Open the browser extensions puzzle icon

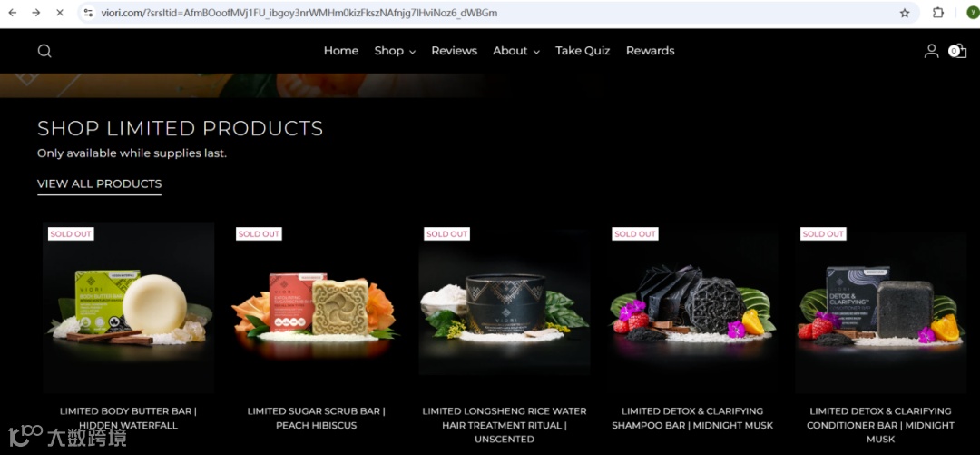938,13
